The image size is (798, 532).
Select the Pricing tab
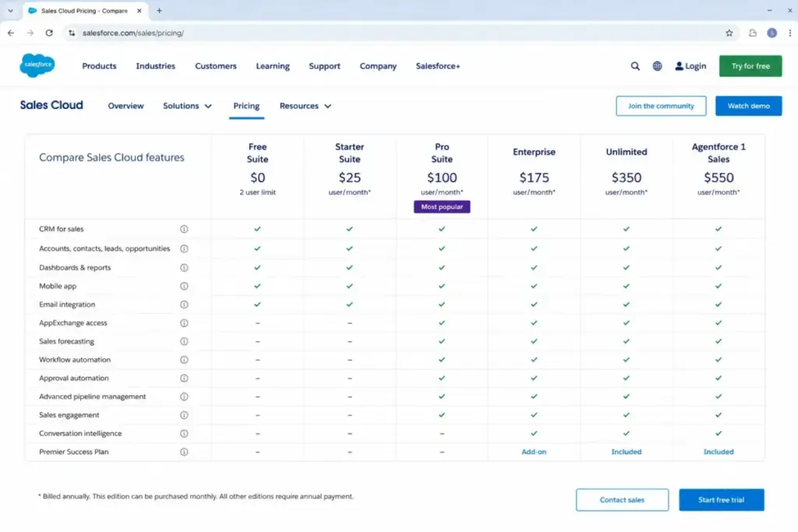[246, 106]
